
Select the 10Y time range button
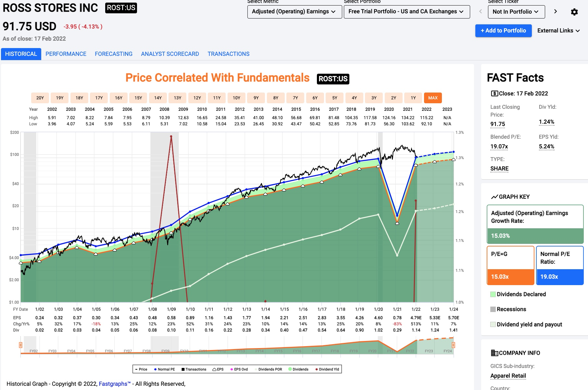[x=236, y=98]
